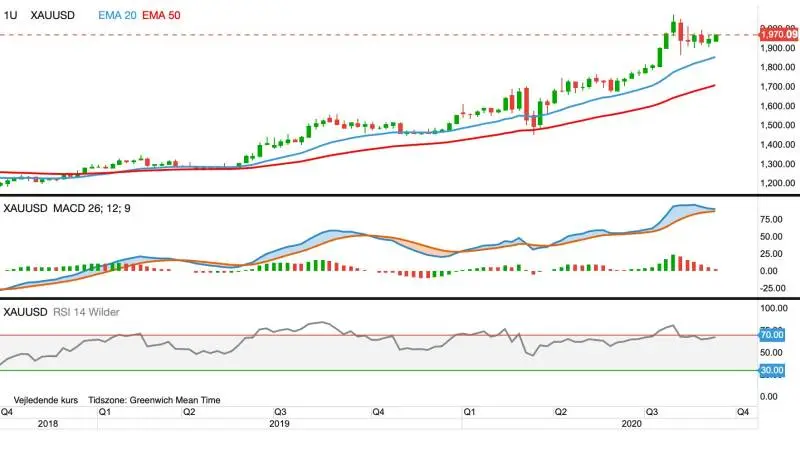Screen dimensions: 800x449
Task: Open the MACD 26; 12; 9 indicator label
Action: (x=92, y=208)
